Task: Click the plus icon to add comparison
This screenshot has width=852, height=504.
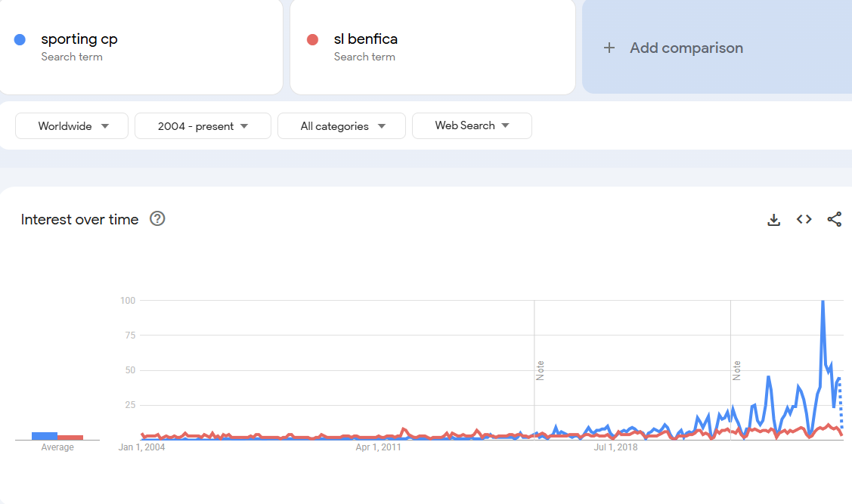Action: click(609, 48)
